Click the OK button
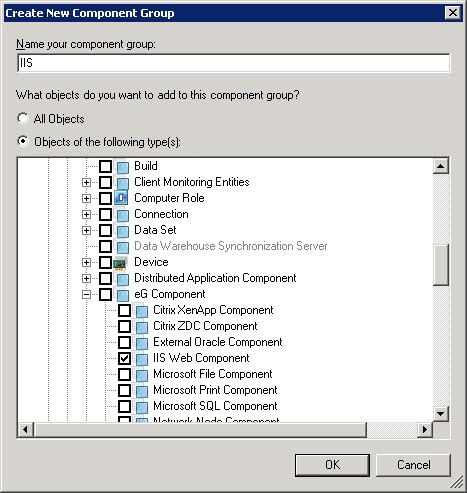Image resolution: width=467 pixels, height=493 pixels. pyautogui.click(x=332, y=465)
